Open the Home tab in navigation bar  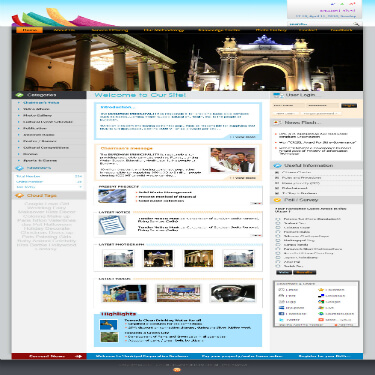pos(30,30)
